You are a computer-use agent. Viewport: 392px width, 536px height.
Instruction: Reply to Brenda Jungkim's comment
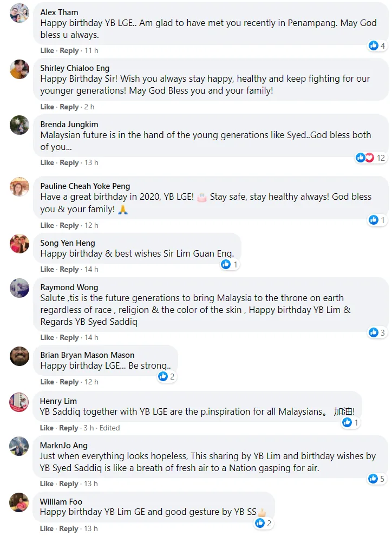coord(69,162)
